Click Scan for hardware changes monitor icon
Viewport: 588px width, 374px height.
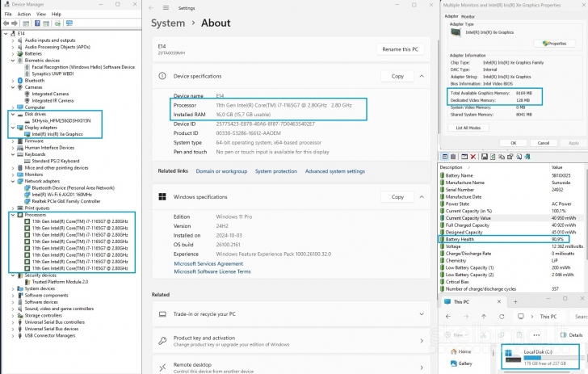point(69,23)
